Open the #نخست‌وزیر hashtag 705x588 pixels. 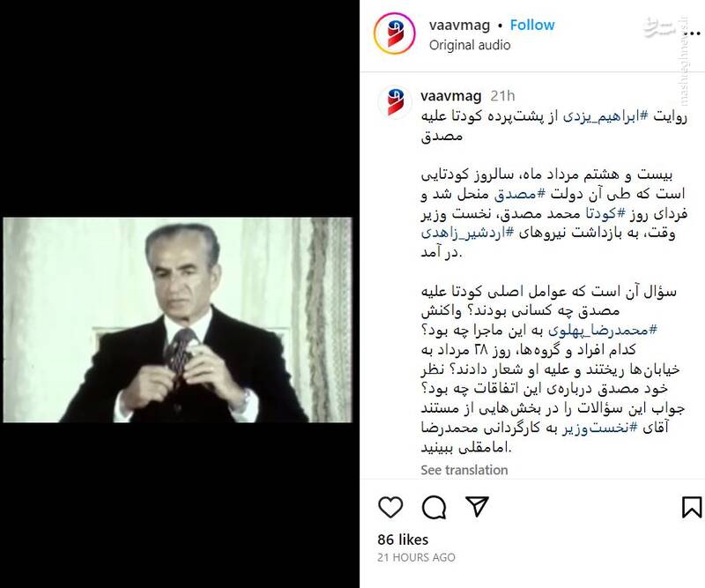600,428
